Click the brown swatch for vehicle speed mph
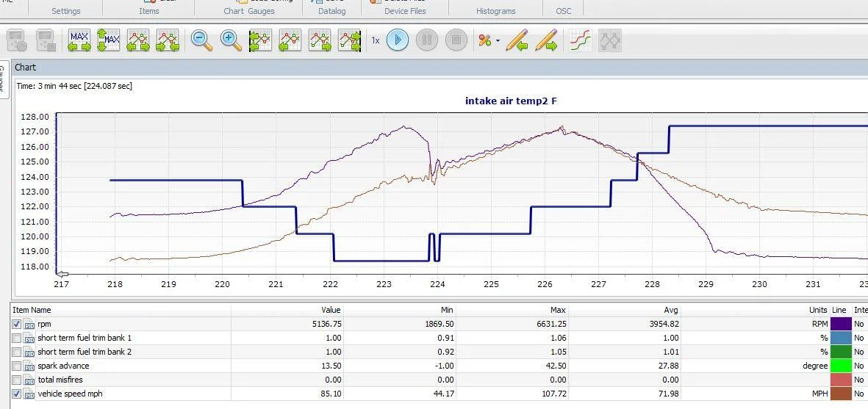 (841, 394)
